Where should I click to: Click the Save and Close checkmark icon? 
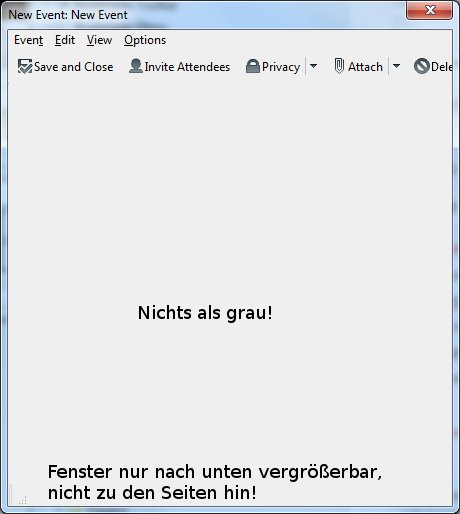pyautogui.click(x=25, y=66)
